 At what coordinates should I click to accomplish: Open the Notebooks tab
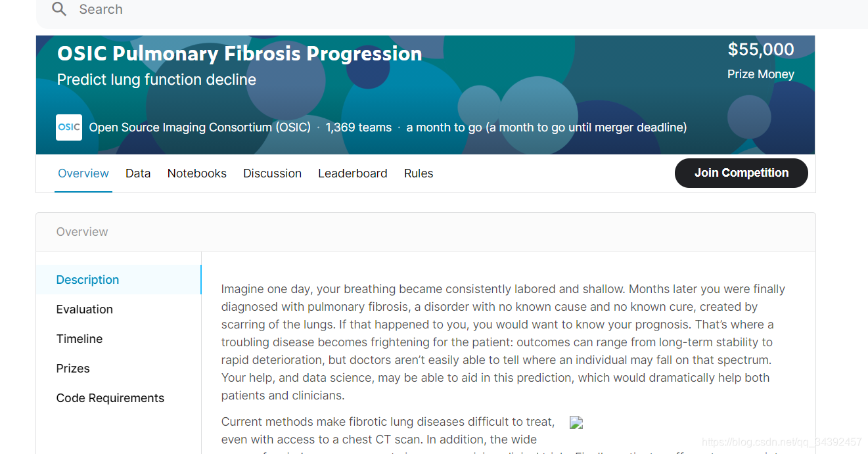pos(197,173)
